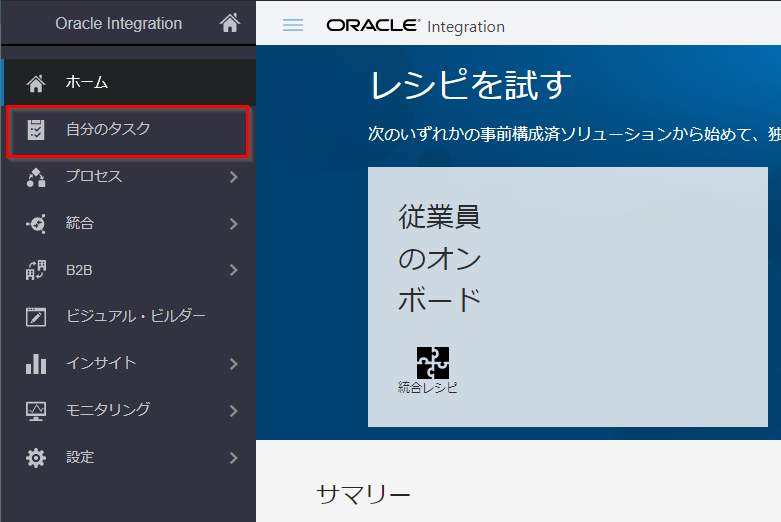Select ビジュアル・ビルダー from the sidebar

pyautogui.click(x=135, y=317)
